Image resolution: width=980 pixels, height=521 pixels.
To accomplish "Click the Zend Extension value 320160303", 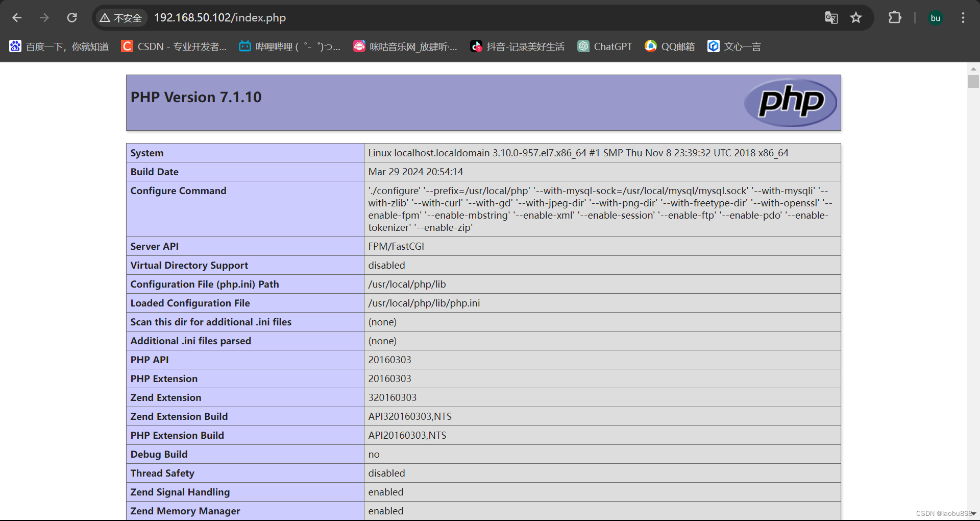I will click(x=392, y=397).
